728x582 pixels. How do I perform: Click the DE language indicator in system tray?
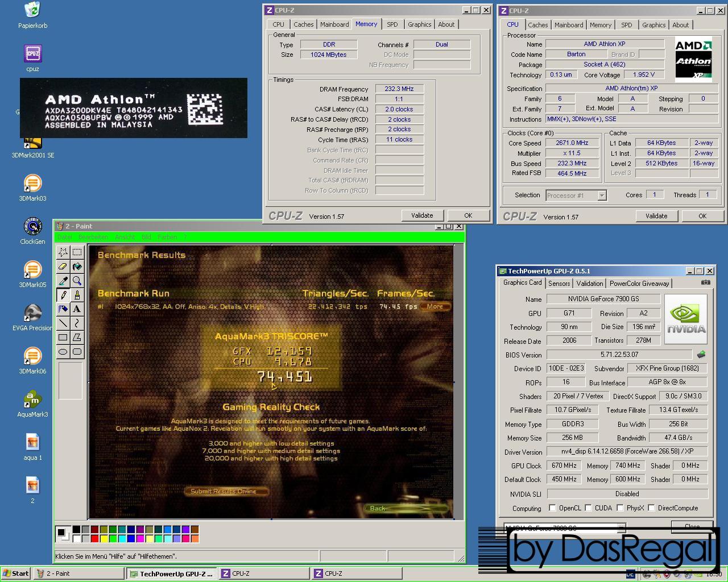[630, 574]
